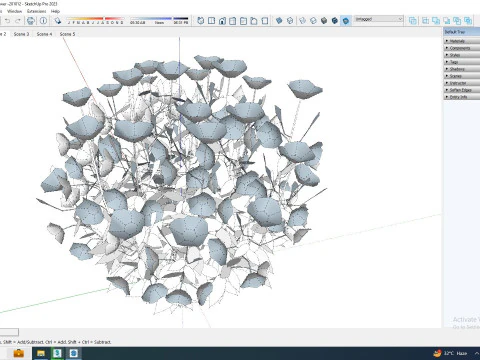This screenshot has width=480, height=360.
Task: Switch to the Scene 5 tab
Action: [67, 34]
